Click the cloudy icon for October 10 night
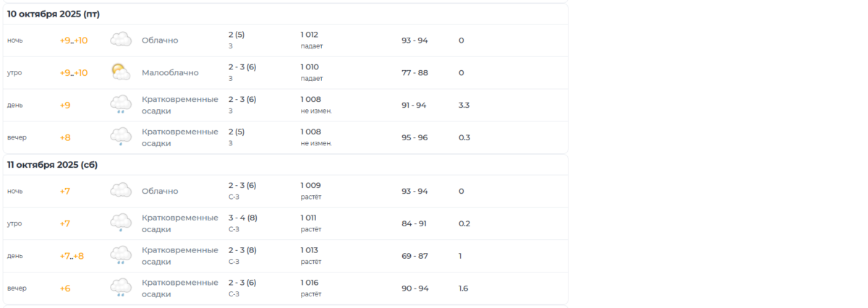The image size is (868, 308). (120, 40)
